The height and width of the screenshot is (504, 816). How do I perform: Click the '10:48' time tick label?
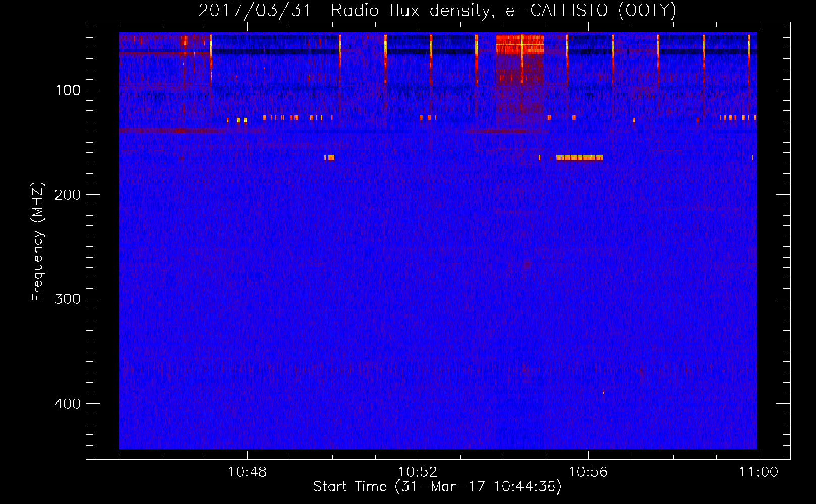247,472
